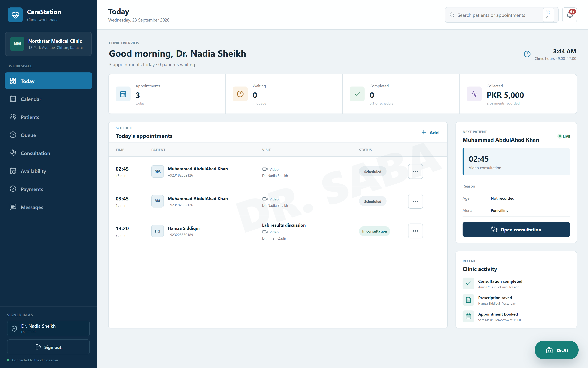Click the Prescription saved document icon
The height and width of the screenshot is (368, 588).
coord(468,300)
